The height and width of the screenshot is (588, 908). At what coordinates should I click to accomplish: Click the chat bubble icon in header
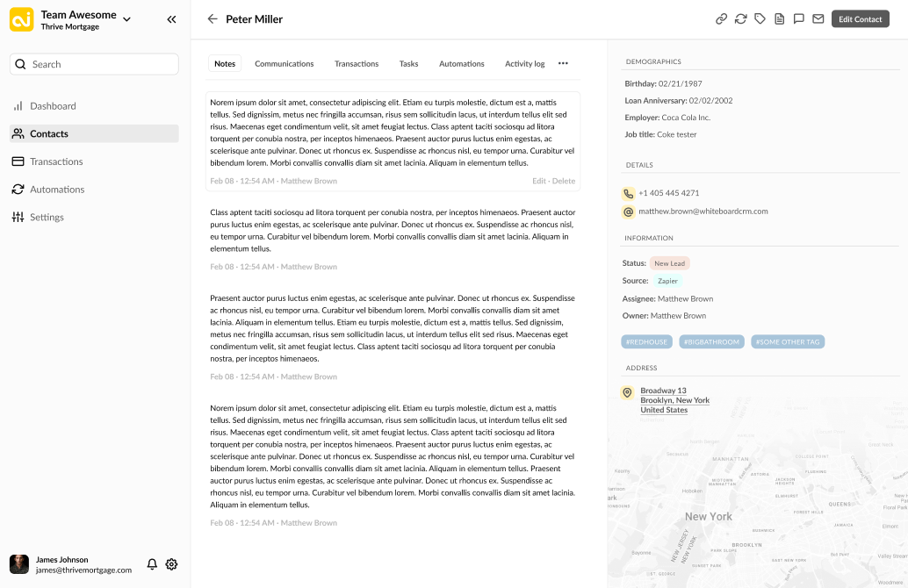[799, 18]
